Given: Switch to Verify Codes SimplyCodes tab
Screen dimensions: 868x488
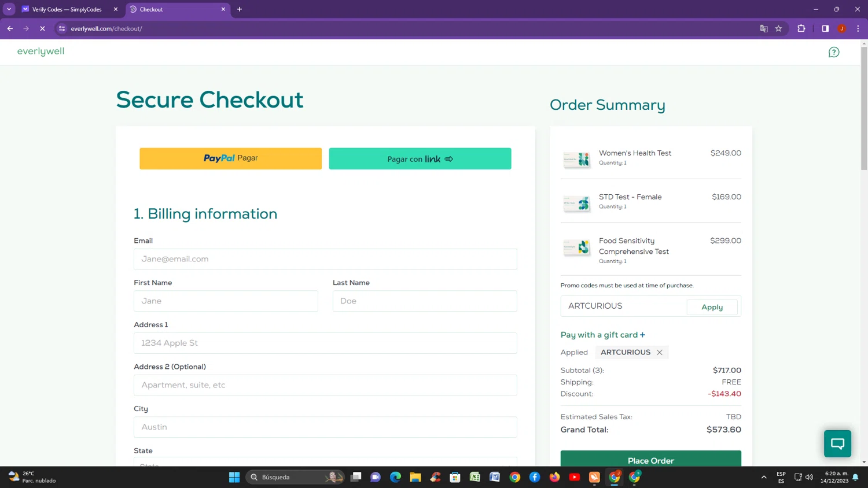Looking at the screenshot, I should point(68,9).
